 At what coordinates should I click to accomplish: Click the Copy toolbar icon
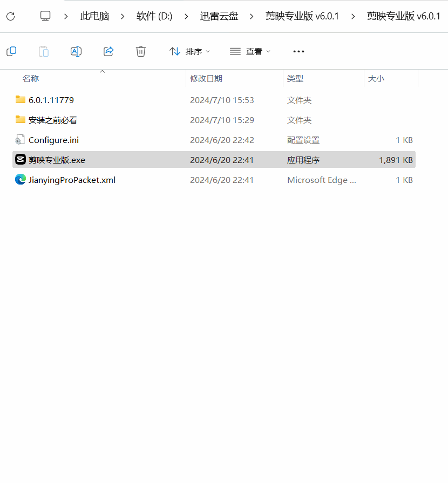[x=11, y=51]
